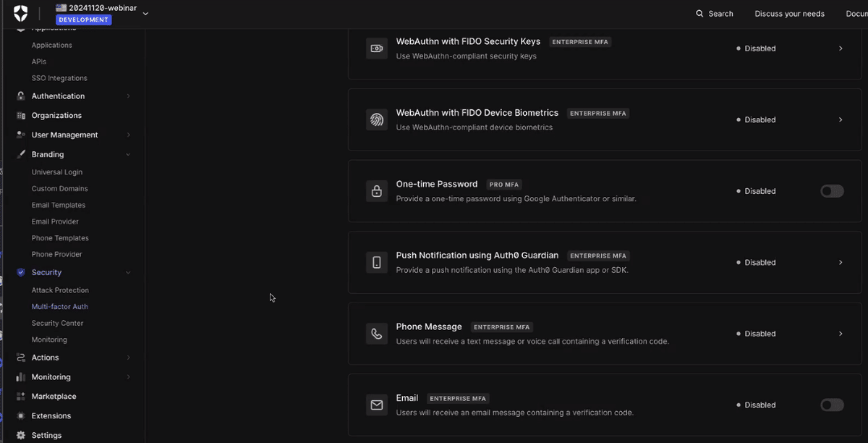Viewport: 868px width, 443px height.
Task: Click the Authentication lock icon in sidebar
Action: [x=20, y=96]
